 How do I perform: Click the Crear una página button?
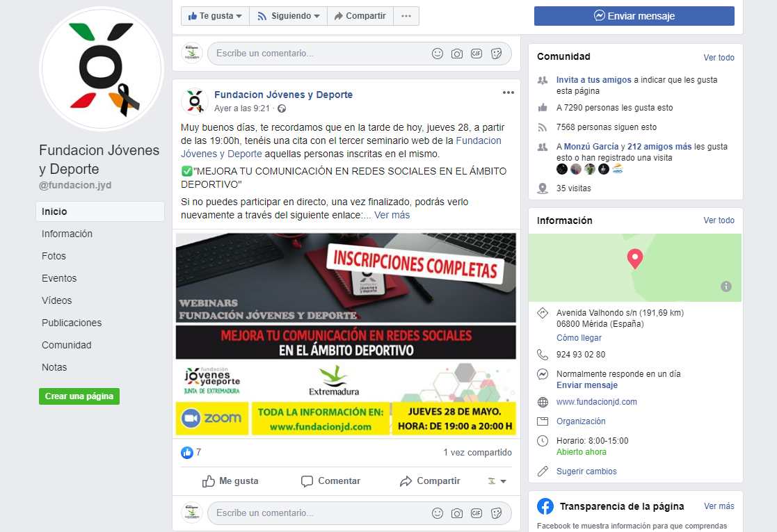pyautogui.click(x=79, y=396)
